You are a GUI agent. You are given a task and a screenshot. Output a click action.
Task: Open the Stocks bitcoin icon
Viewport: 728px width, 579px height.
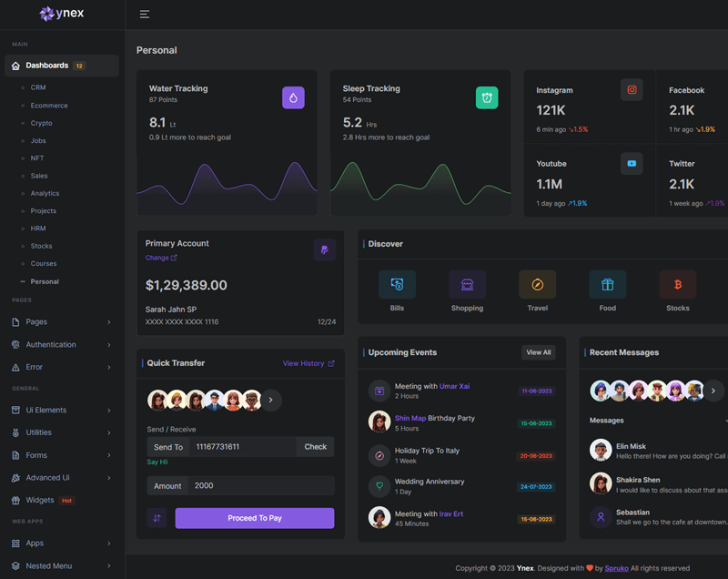(x=678, y=285)
